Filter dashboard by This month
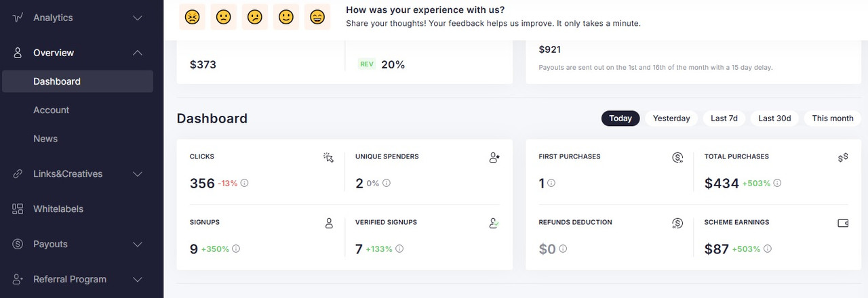Screen dimensions: 868x298 pyautogui.click(x=833, y=118)
